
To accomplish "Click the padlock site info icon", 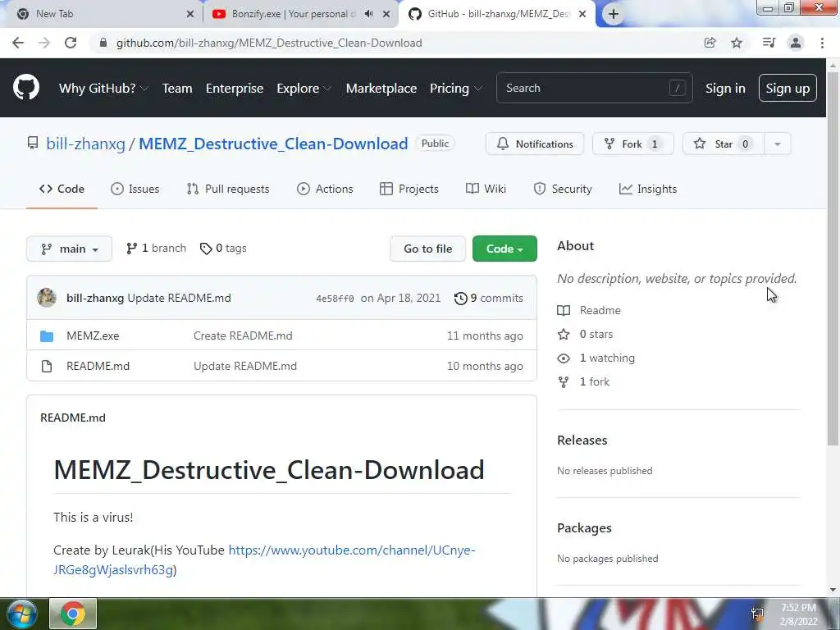I will 103,43.
